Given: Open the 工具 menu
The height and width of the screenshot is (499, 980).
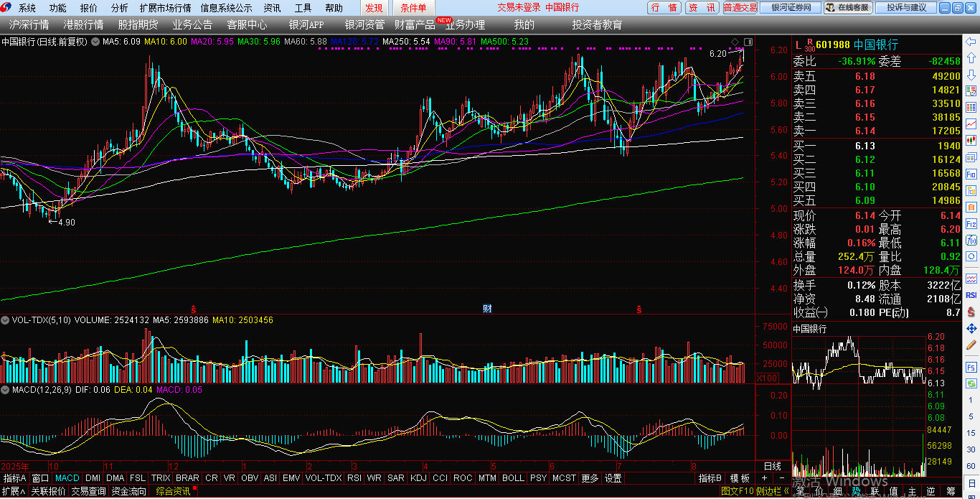Looking at the screenshot, I should [x=303, y=8].
